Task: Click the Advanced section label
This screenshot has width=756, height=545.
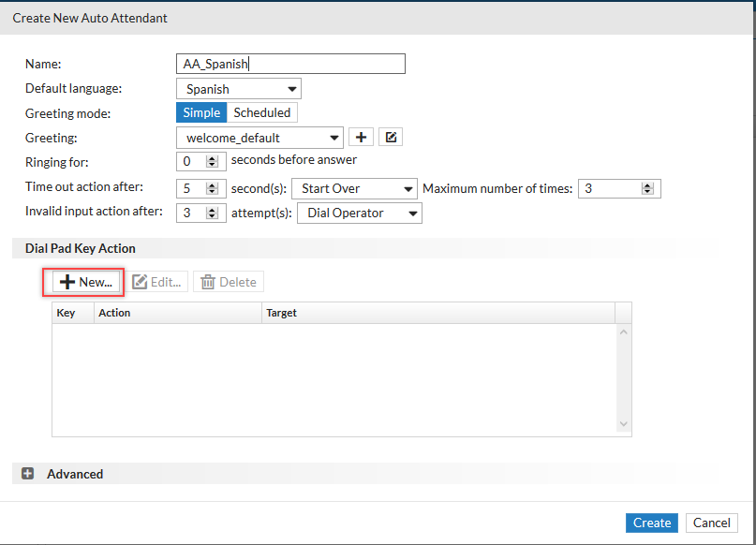Action: tap(75, 474)
